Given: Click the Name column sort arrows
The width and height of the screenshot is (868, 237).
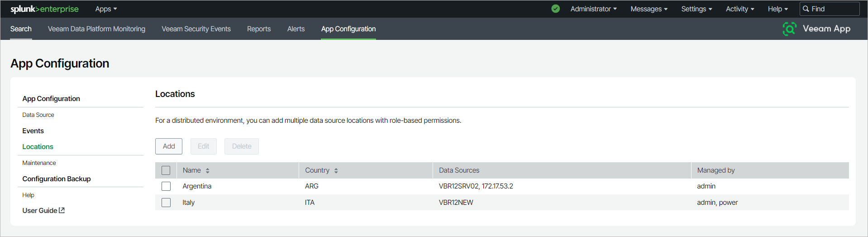Looking at the screenshot, I should (x=208, y=171).
